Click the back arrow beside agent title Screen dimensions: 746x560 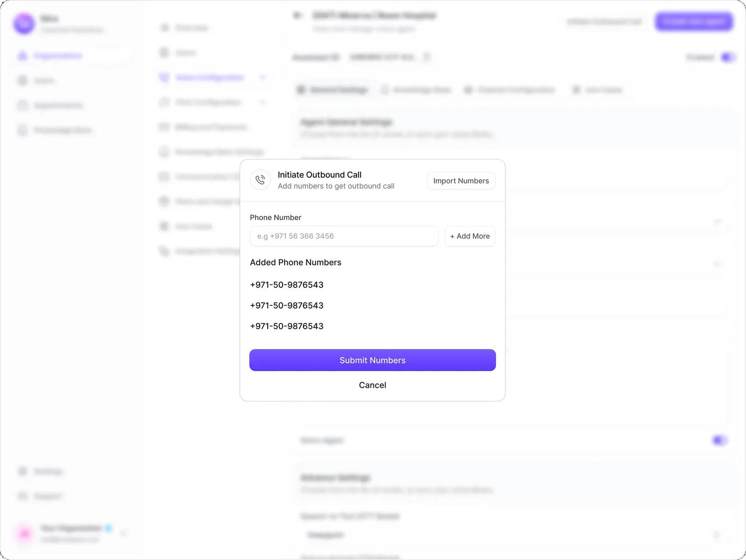297,15
